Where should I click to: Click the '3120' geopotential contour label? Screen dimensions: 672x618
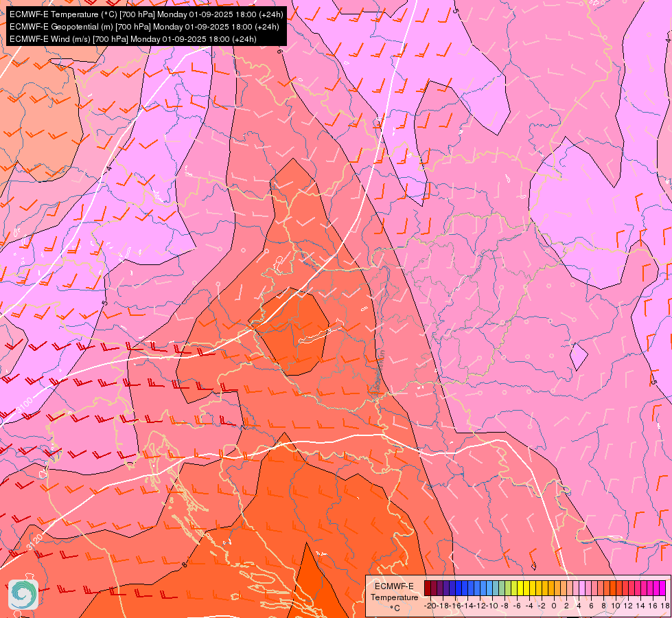coord(34,542)
